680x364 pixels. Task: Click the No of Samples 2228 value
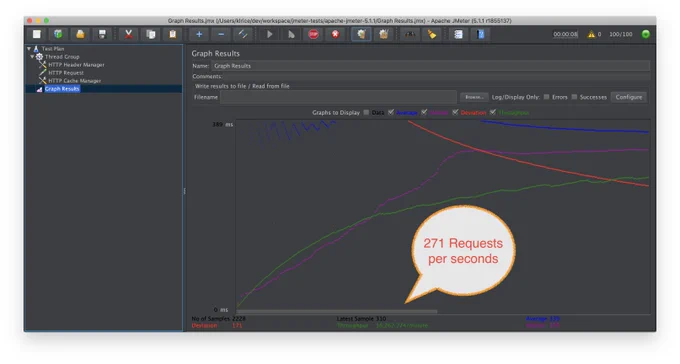pos(239,318)
